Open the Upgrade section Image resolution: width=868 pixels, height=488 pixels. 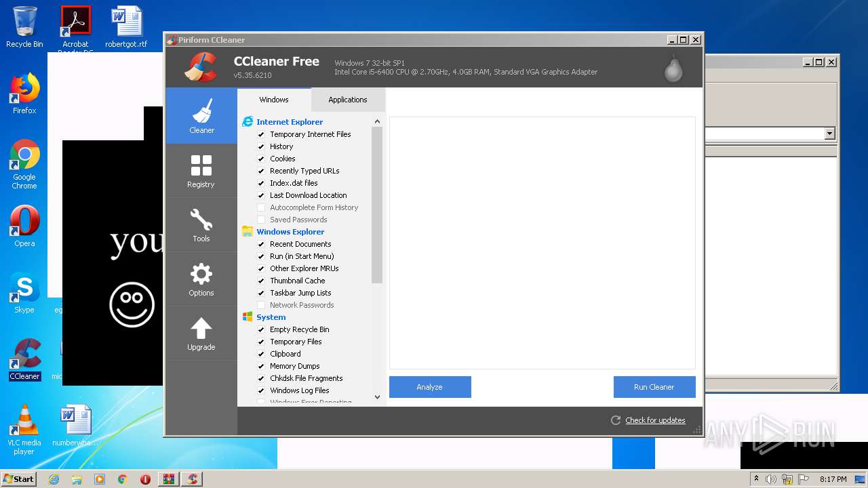pyautogui.click(x=201, y=333)
